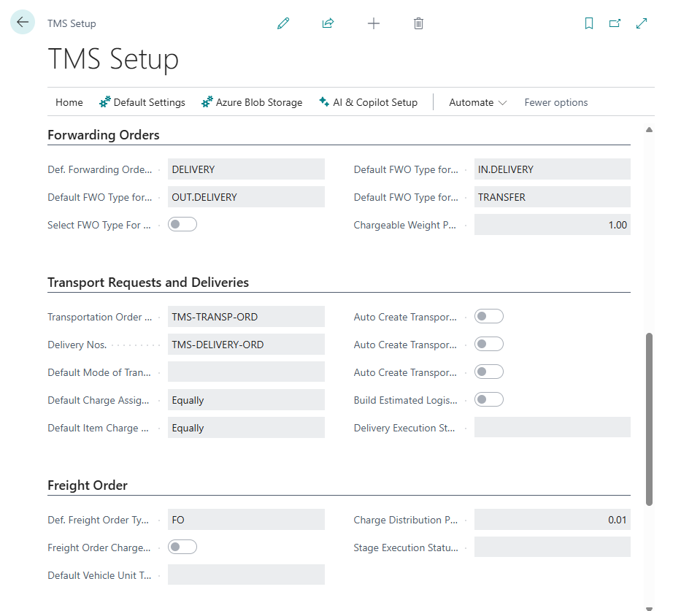Click the Delivery Nos. input field
700x611 pixels.
tap(246, 345)
